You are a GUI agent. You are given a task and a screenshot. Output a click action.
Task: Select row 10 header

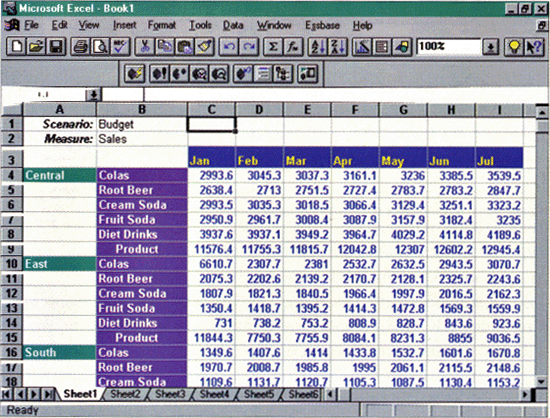12,264
